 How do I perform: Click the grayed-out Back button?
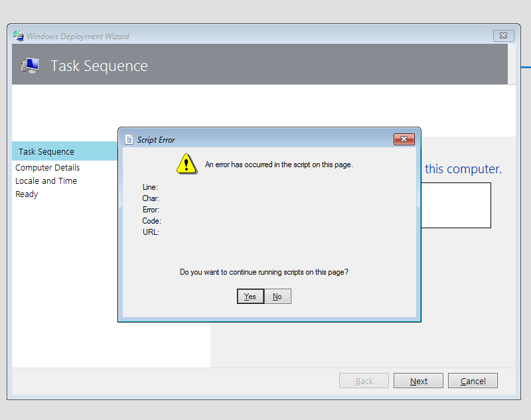point(364,380)
